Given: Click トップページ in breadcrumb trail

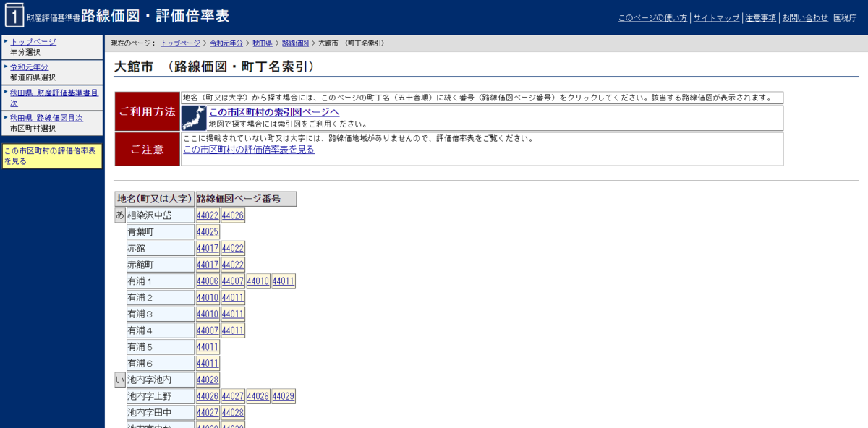Looking at the screenshot, I should (x=180, y=43).
